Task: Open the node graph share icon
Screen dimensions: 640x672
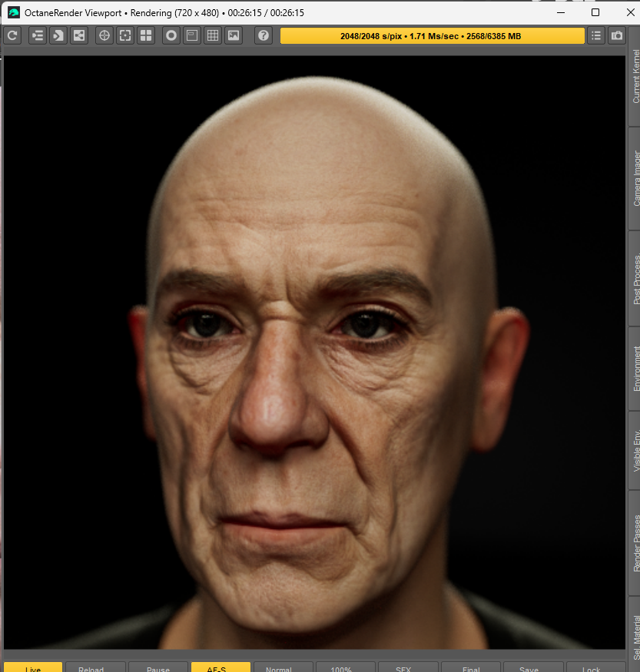Action: point(79,35)
